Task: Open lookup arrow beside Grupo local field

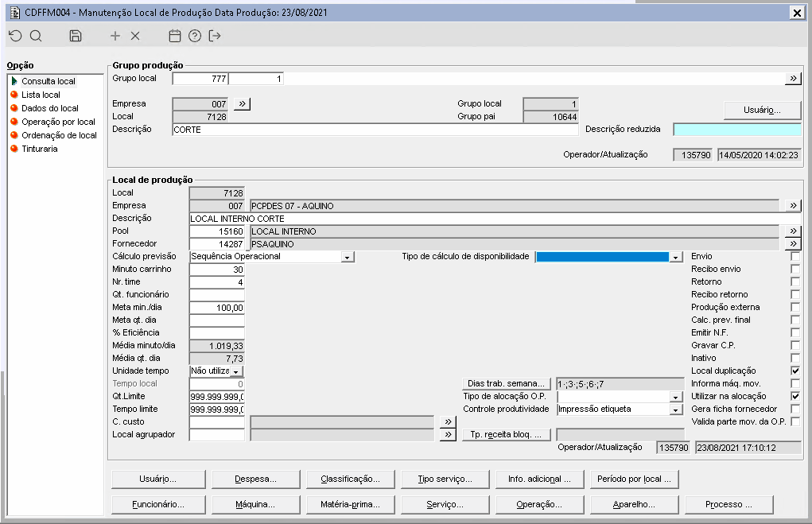Action: pos(793,79)
